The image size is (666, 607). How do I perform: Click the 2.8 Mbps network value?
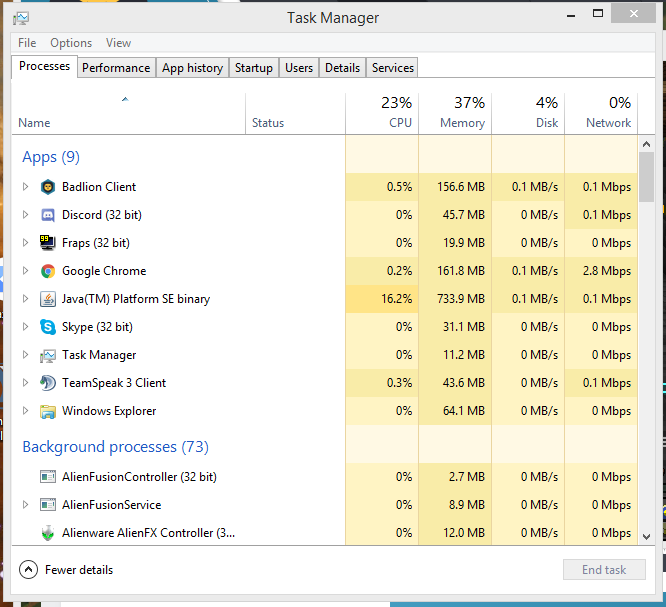coord(601,271)
